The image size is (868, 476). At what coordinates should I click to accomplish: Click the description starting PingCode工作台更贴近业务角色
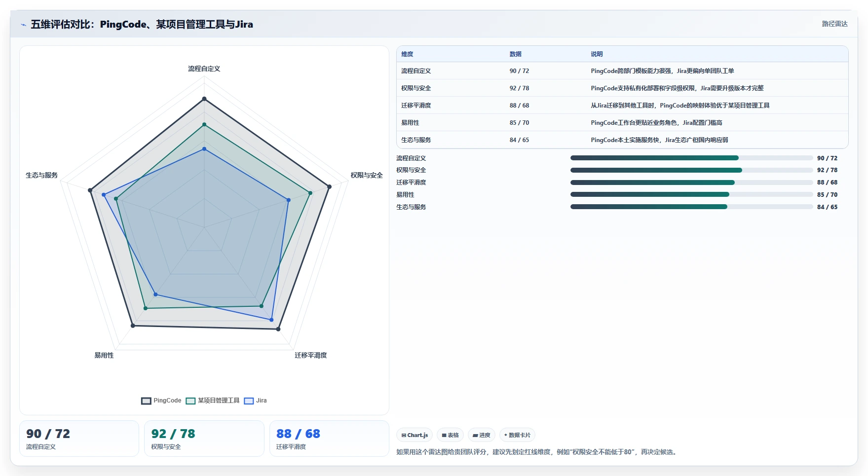click(x=656, y=123)
